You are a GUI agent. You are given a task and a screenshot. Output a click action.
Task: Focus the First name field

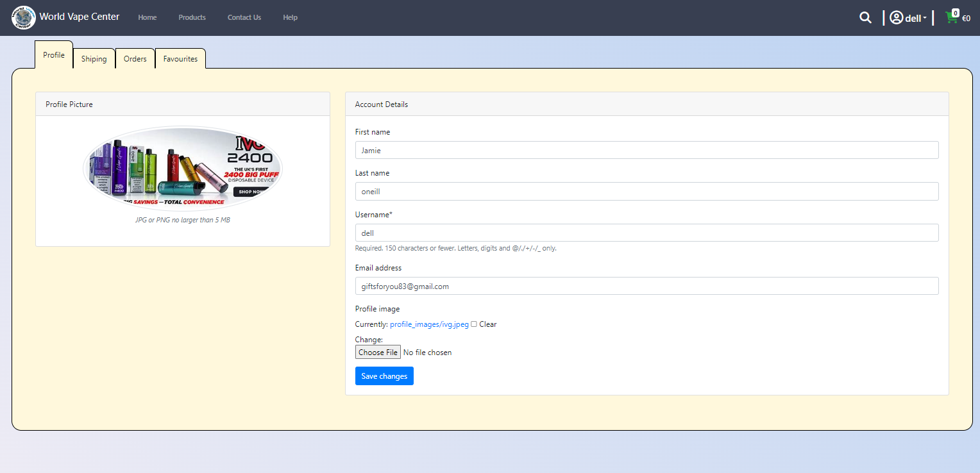(647, 150)
